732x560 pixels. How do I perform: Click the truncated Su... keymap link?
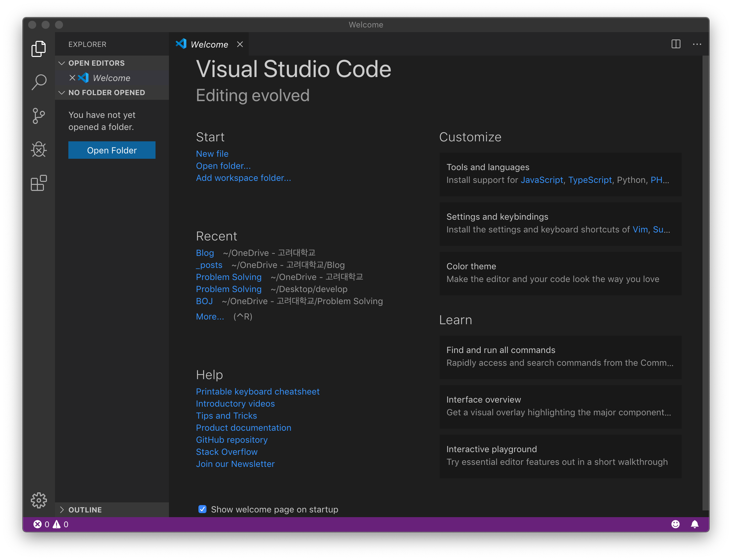661,229
